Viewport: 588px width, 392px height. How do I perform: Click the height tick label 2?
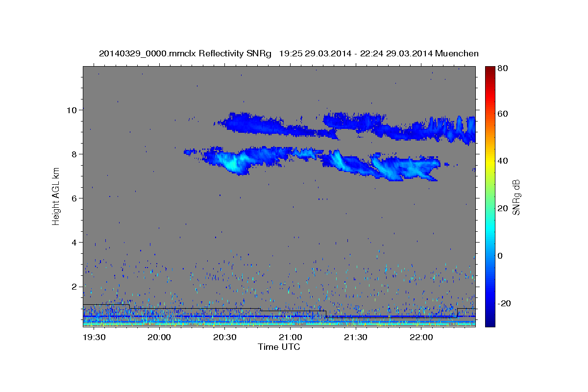pos(75,287)
